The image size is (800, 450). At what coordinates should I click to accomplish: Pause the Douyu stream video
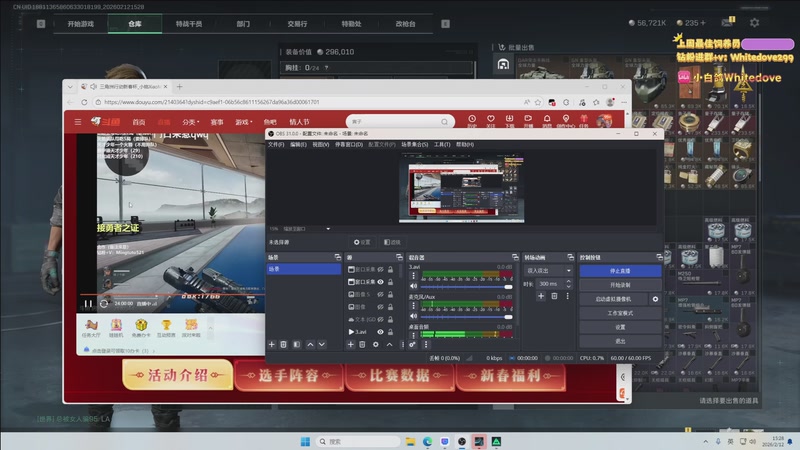click(88, 304)
